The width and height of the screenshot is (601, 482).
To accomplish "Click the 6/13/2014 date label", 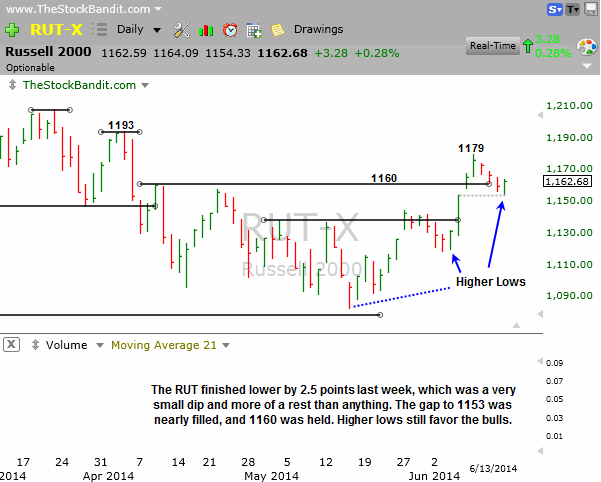I will click(x=493, y=468).
